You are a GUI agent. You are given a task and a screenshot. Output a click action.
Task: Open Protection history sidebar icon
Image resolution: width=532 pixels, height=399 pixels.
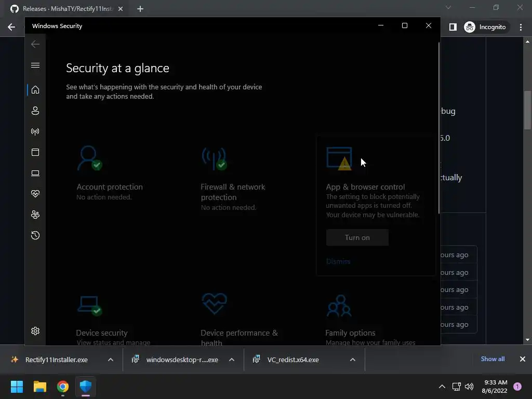click(x=35, y=235)
